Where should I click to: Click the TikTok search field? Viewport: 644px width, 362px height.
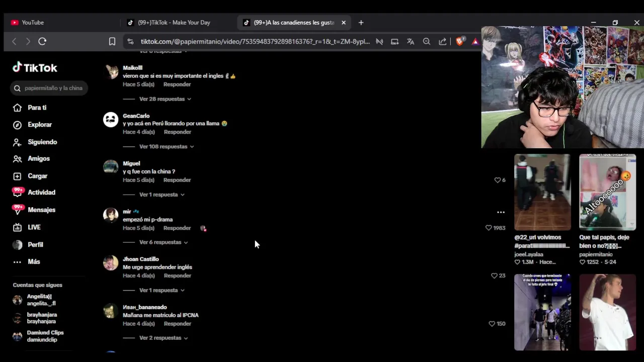coord(49,88)
